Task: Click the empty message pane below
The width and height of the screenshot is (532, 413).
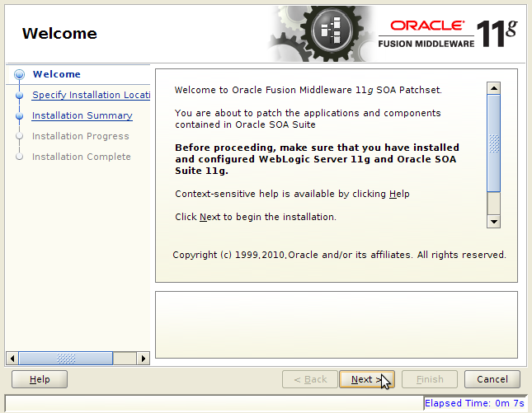Action: pos(337,325)
